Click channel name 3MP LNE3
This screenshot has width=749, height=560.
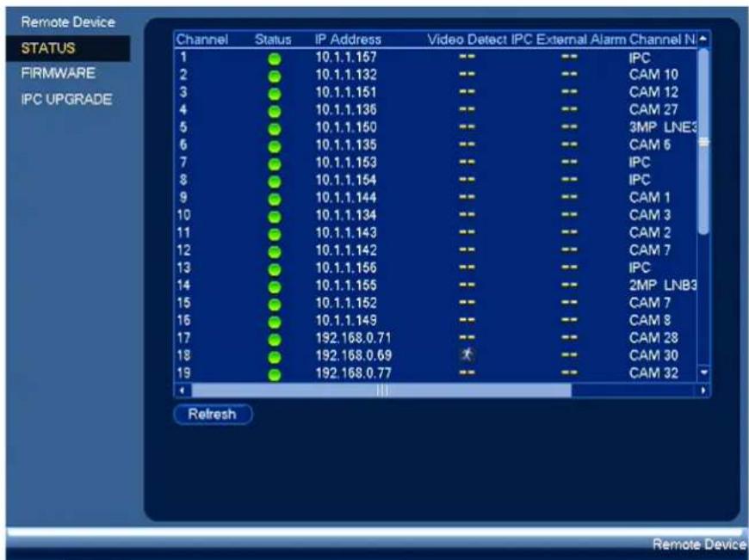coord(663,127)
